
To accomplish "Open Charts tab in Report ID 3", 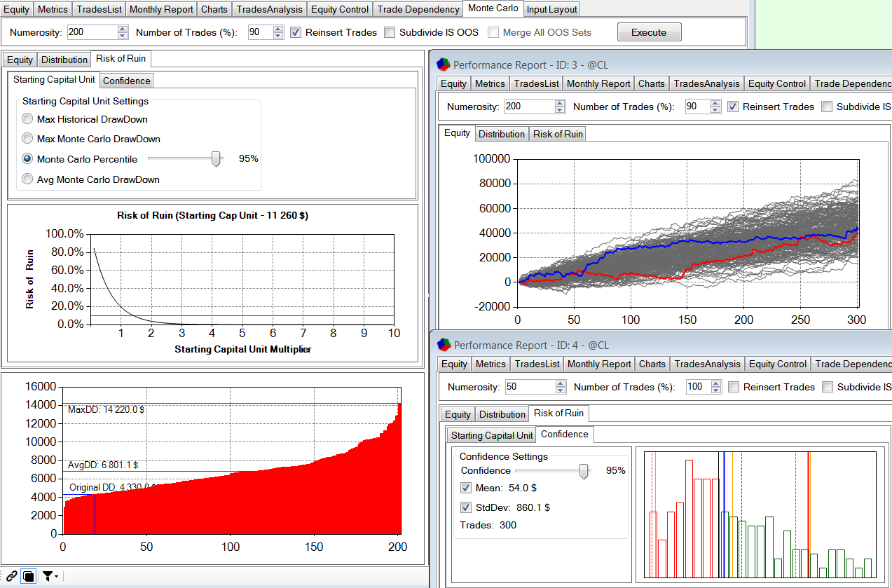I will click(652, 83).
